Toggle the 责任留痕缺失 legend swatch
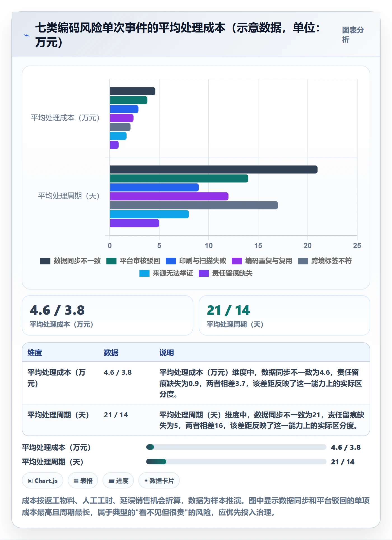Screen dimensions: 392x540 click(204, 273)
